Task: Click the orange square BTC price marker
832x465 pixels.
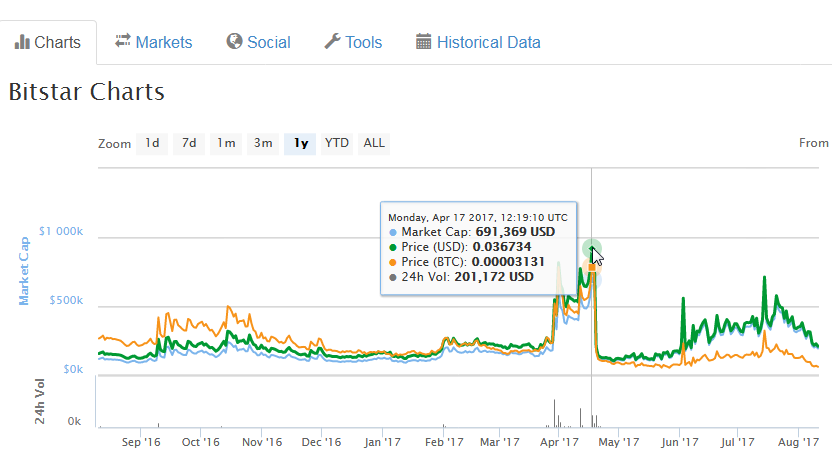Action: (x=592, y=268)
